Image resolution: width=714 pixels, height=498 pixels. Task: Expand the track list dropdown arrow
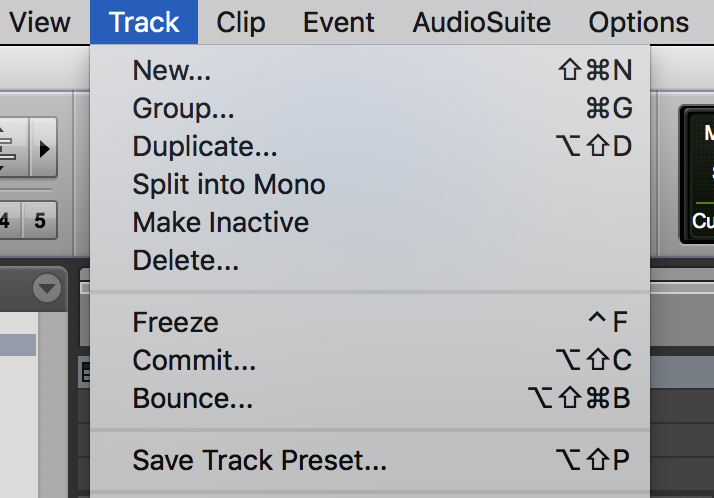pos(47,288)
